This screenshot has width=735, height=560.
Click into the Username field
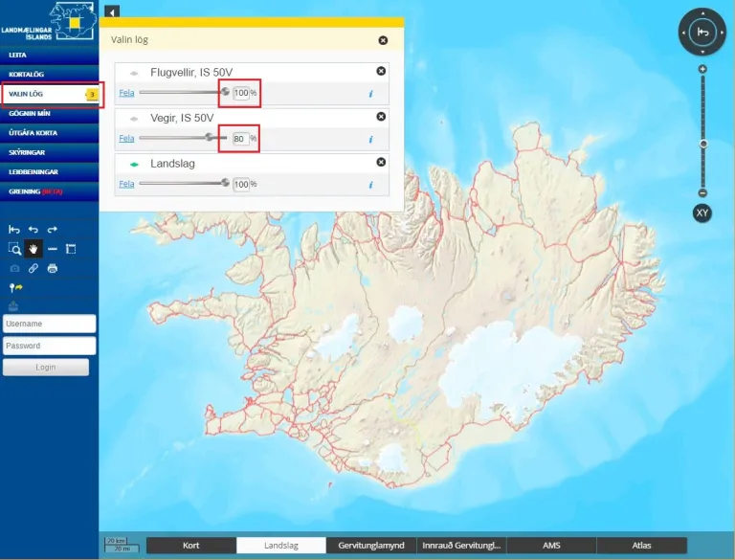pos(49,324)
